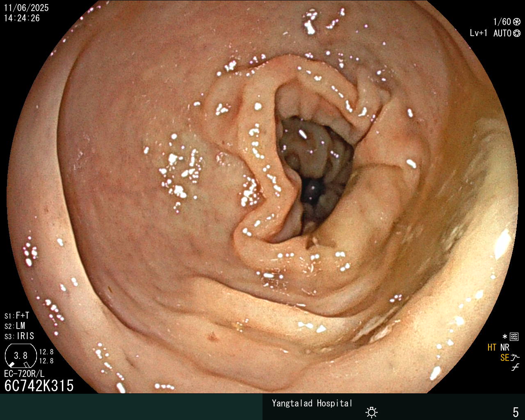Click the shutter speed icon beside 1/60
The image size is (525, 420).
tap(517, 22)
